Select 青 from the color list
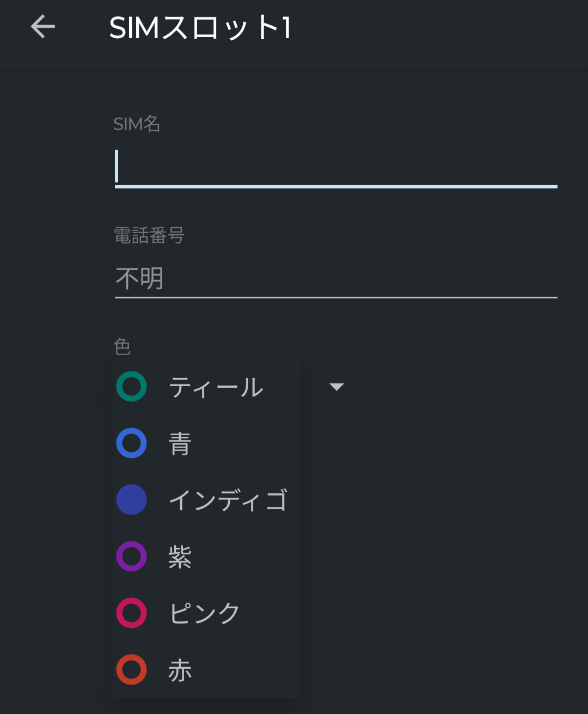The image size is (588, 714). pyautogui.click(x=180, y=443)
